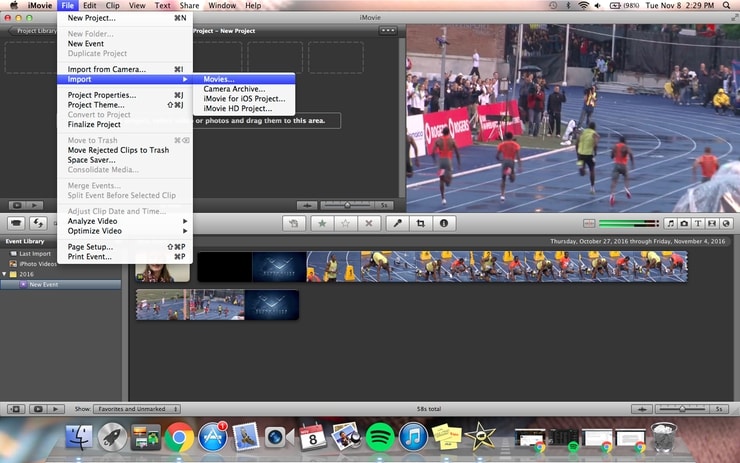Select New Event in File menu
Viewport: 740px width, 463px height.
click(125, 43)
